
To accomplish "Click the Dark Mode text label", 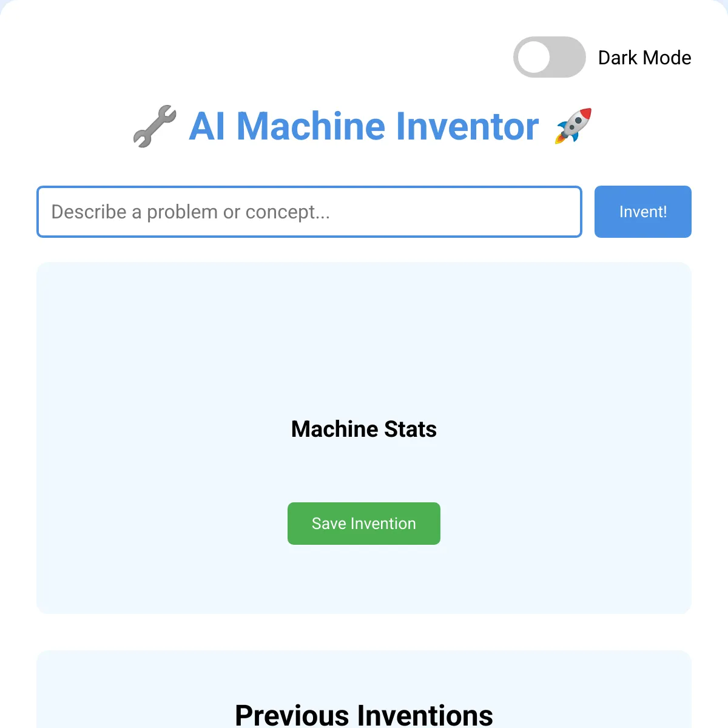I will (644, 58).
